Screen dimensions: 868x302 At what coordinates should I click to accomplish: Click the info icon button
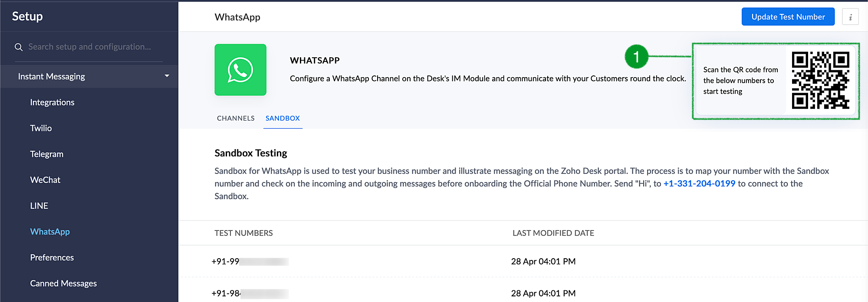(850, 17)
